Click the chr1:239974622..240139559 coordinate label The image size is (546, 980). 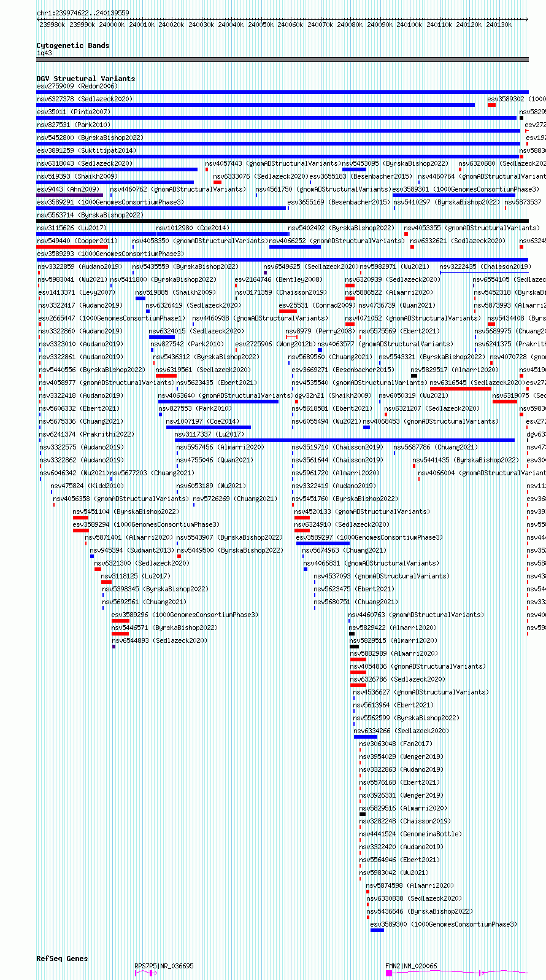[x=83, y=13]
